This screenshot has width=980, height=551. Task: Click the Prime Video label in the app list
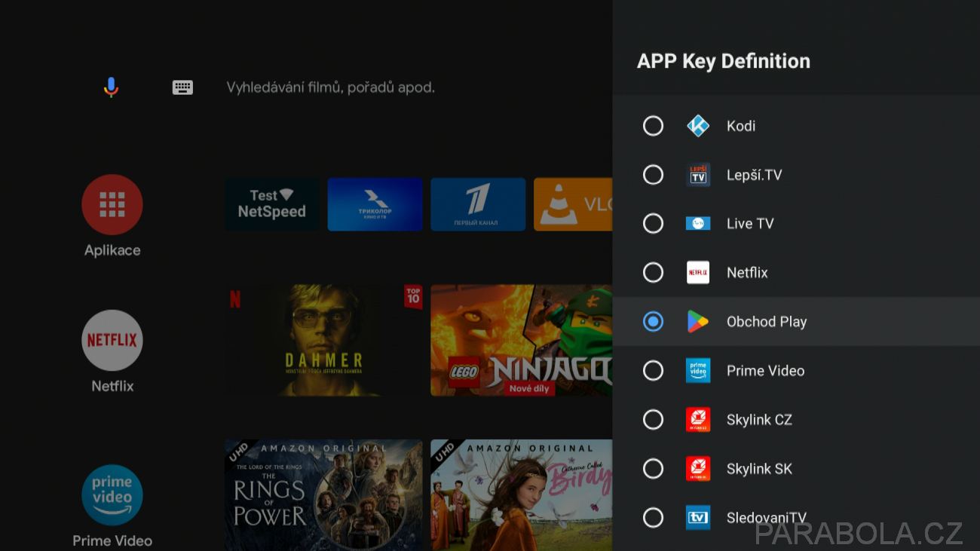coord(765,371)
